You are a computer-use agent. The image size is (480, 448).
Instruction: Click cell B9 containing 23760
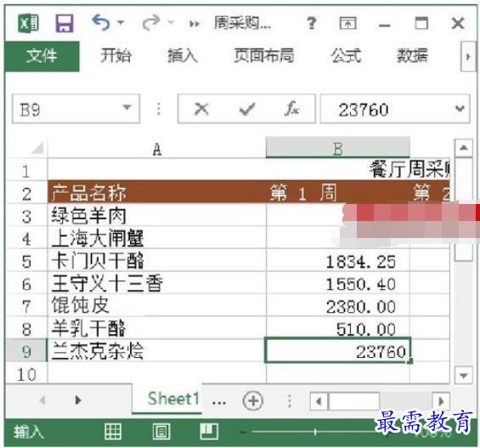338,350
